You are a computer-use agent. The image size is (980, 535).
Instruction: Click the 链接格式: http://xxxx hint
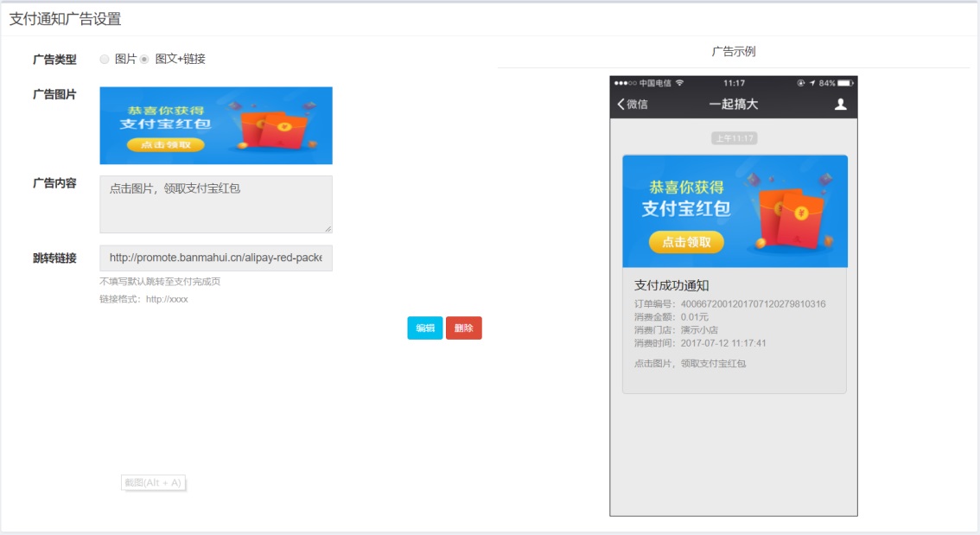tap(143, 299)
